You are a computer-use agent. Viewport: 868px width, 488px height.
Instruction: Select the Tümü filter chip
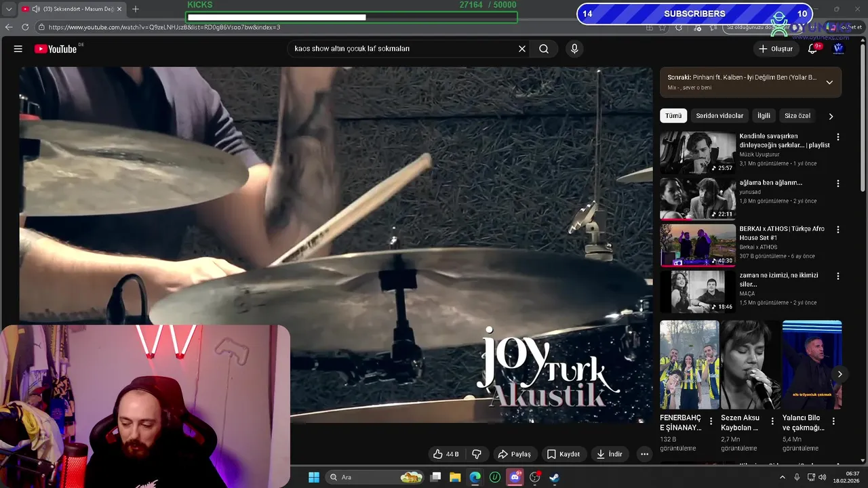pos(673,116)
